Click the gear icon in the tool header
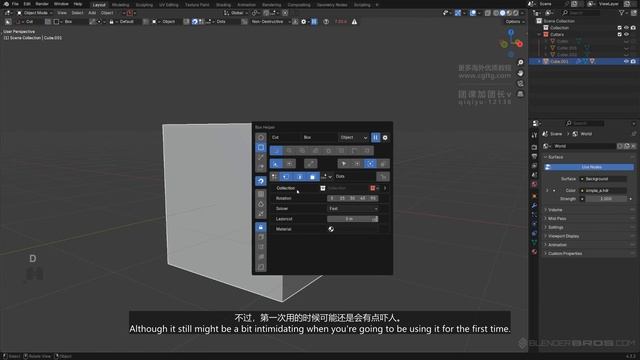640x360 pixels. 304,22
